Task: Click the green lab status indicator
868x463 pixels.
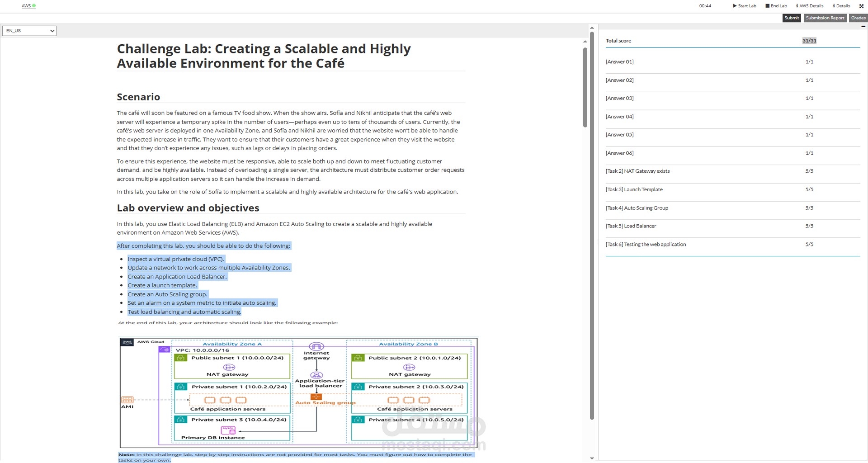Action: pos(34,6)
